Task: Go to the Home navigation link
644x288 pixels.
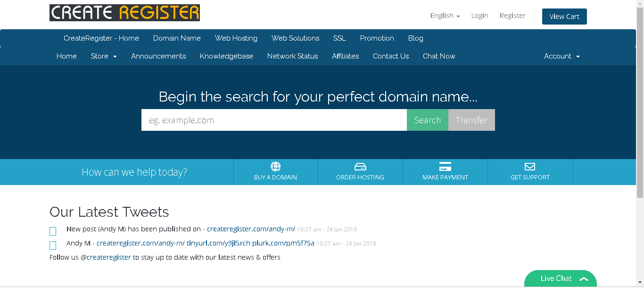Action: coord(66,56)
